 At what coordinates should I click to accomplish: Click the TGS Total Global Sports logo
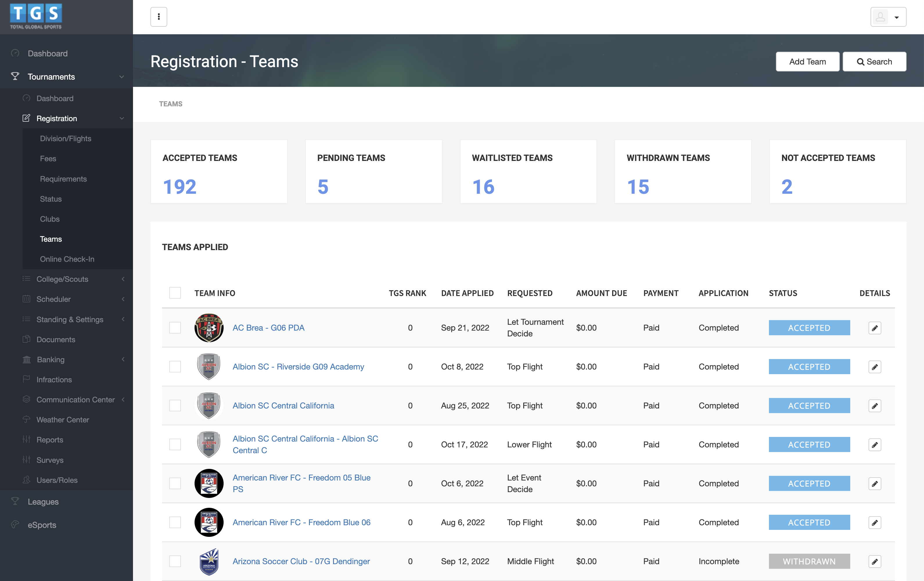pos(36,17)
